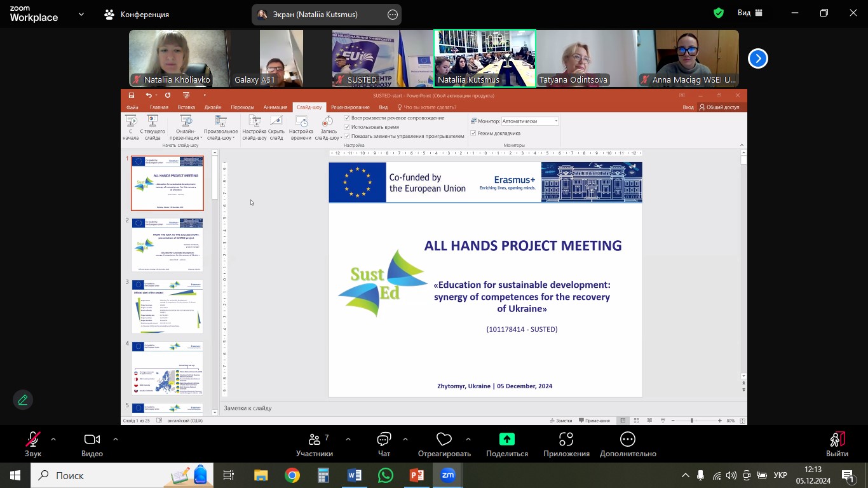The height and width of the screenshot is (488, 868).
Task: Click Выйти to leave the meeting
Action: [x=837, y=444]
